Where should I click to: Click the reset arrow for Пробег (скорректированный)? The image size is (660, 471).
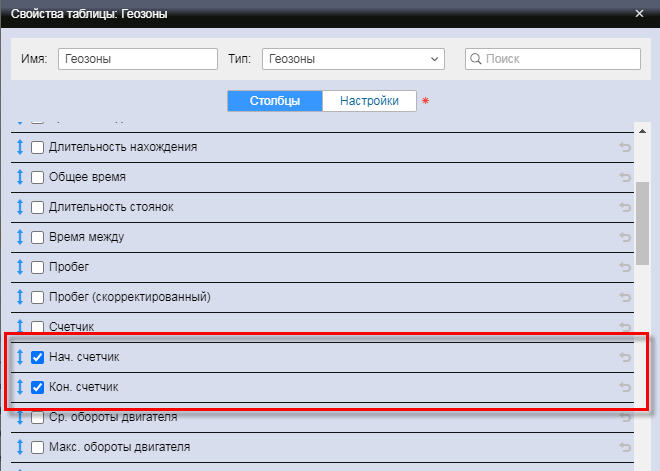625,298
